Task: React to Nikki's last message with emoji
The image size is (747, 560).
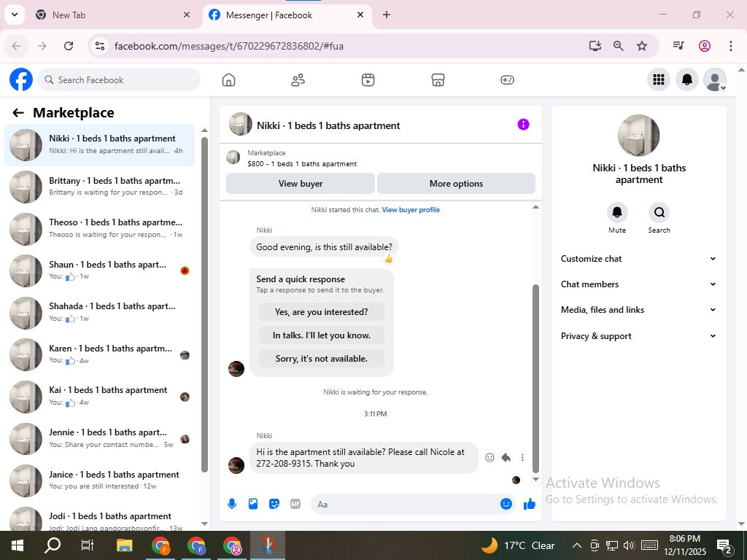Action: (489, 458)
